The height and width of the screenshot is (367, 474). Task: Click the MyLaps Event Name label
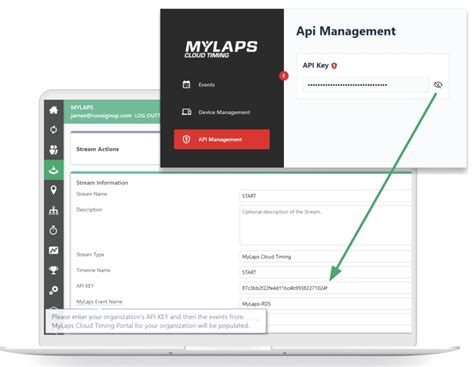click(99, 302)
